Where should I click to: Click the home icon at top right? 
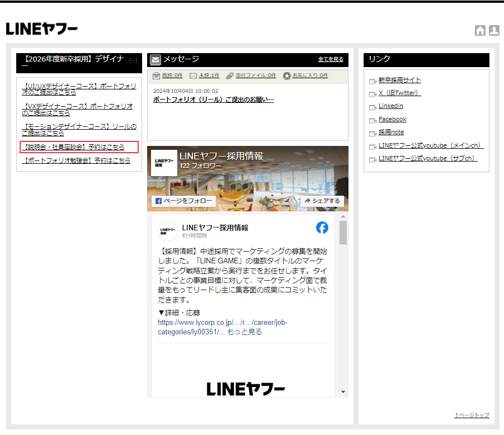480,30
